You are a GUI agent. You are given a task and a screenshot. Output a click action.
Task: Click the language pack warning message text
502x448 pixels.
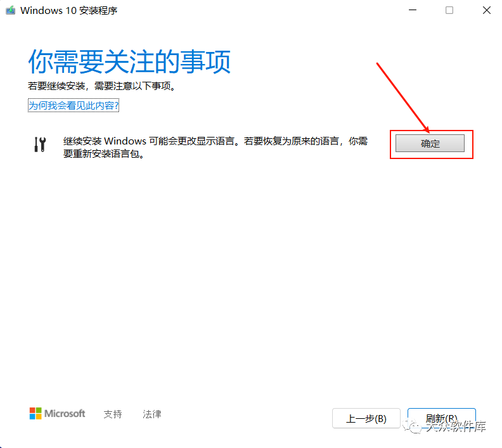[216, 147]
